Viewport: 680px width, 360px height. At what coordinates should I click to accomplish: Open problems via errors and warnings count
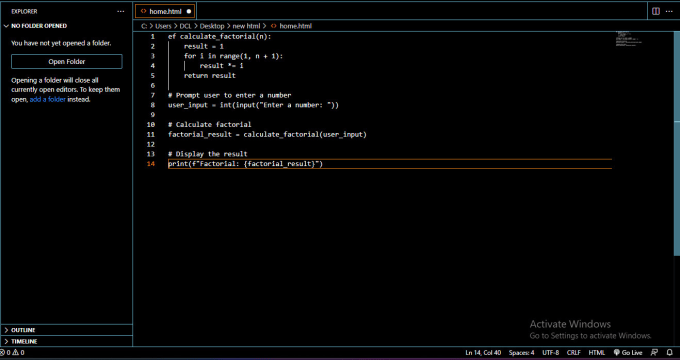[x=13, y=353]
